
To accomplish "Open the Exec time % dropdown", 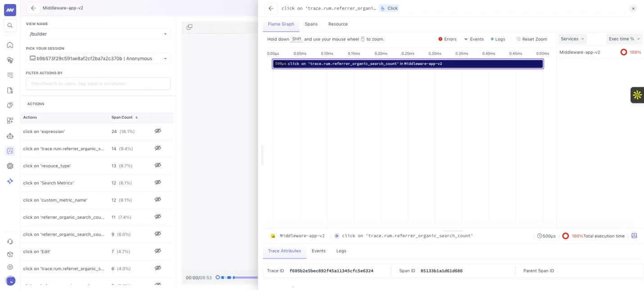I will point(624,39).
